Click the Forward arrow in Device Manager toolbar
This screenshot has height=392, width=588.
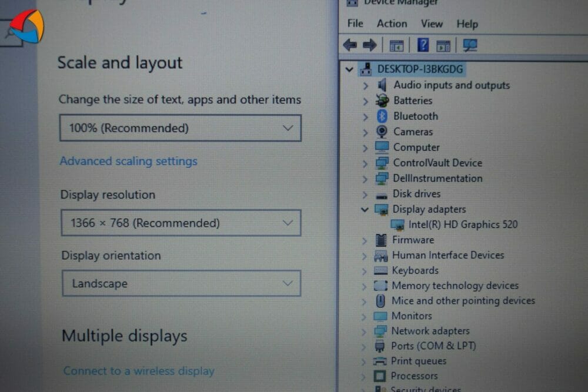click(370, 45)
